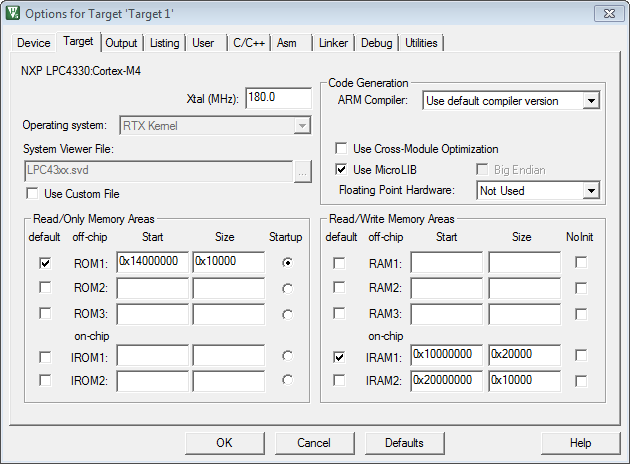
Task: Open the Linker tab
Action: (x=334, y=43)
